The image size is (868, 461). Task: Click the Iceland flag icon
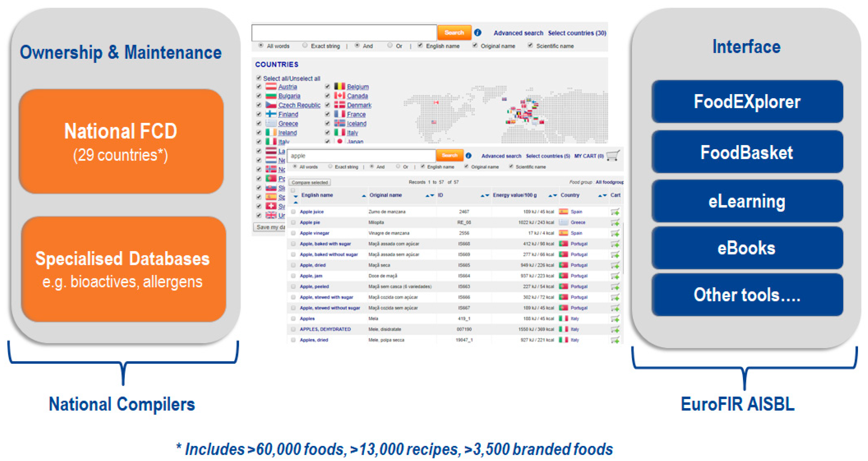tap(340, 123)
